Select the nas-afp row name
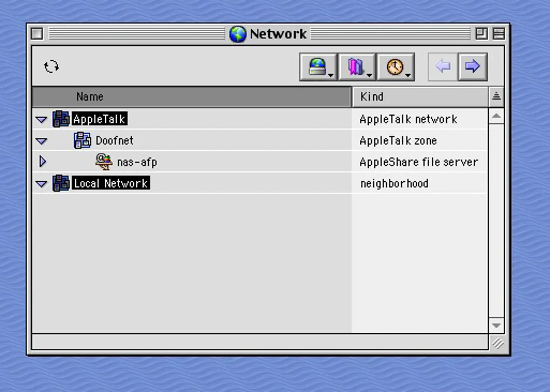 [x=137, y=162]
